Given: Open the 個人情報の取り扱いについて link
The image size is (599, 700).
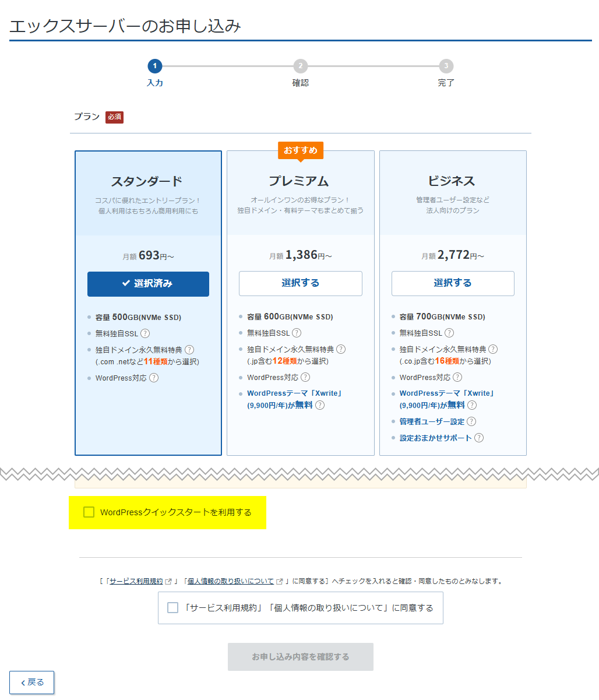Looking at the screenshot, I should click(x=231, y=581).
